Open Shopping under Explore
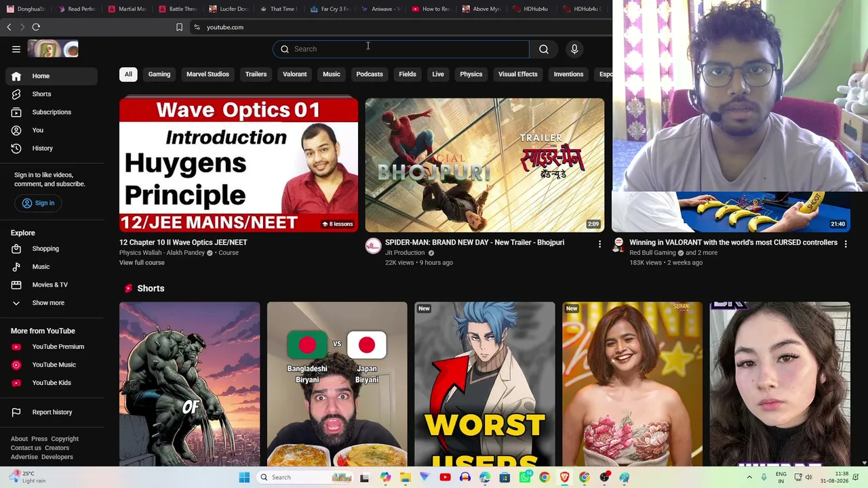This screenshot has width=868, height=488. coord(52,249)
